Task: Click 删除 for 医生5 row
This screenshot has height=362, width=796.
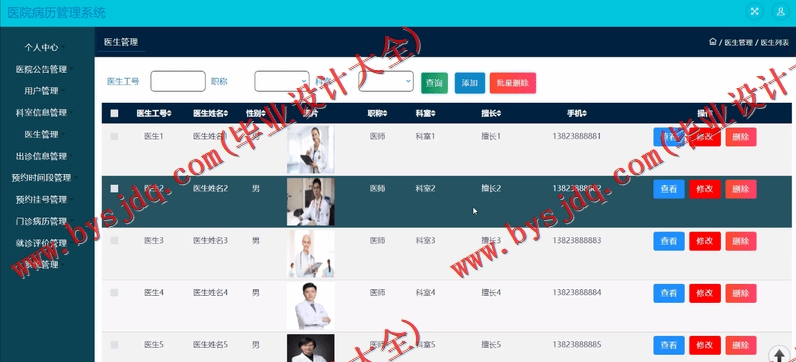Action: [x=741, y=345]
